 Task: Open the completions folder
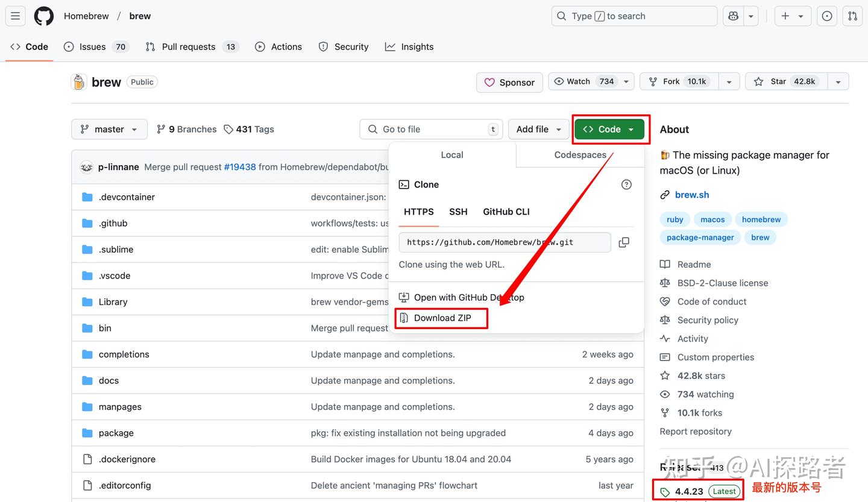click(124, 354)
